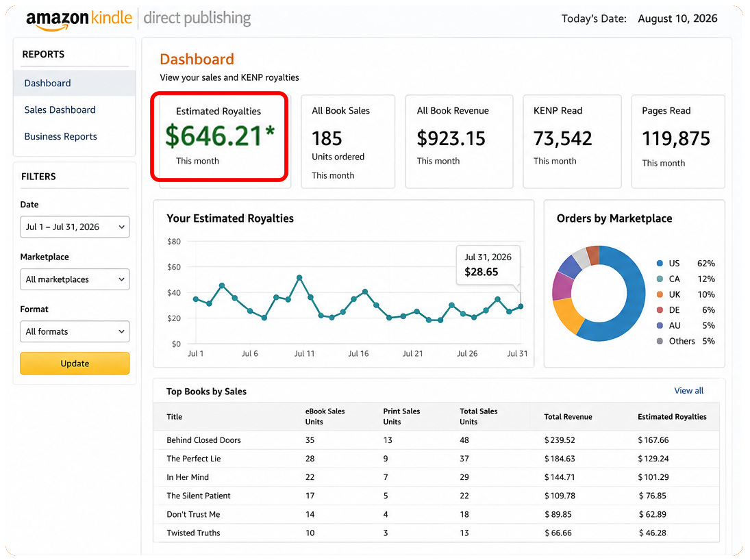Expand the Format dropdown
This screenshot has width=750, height=560.
(75, 331)
